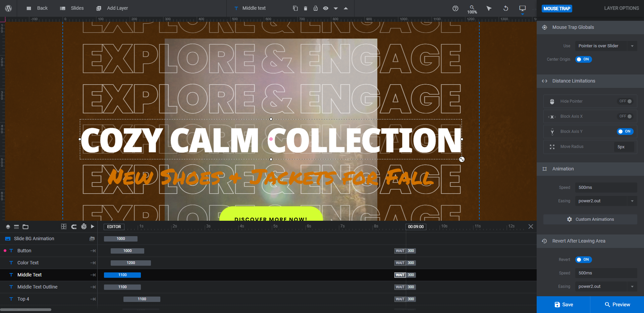Click the EDITOR timeline button
This screenshot has height=313, width=644.
[x=114, y=227]
